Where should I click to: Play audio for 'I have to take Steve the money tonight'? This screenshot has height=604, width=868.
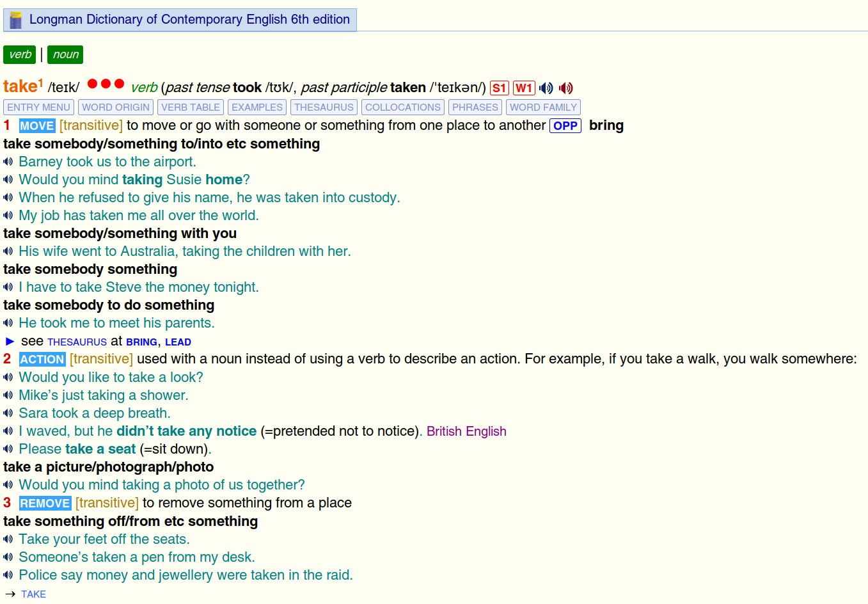(8, 287)
